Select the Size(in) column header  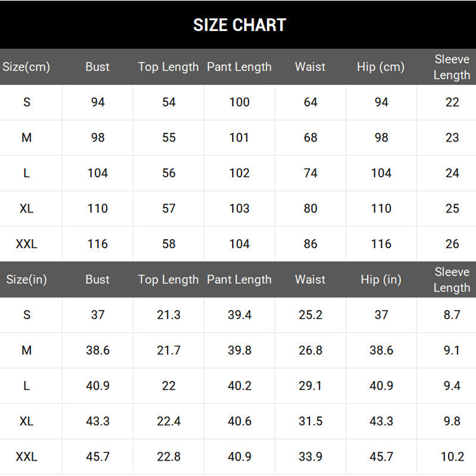26,280
